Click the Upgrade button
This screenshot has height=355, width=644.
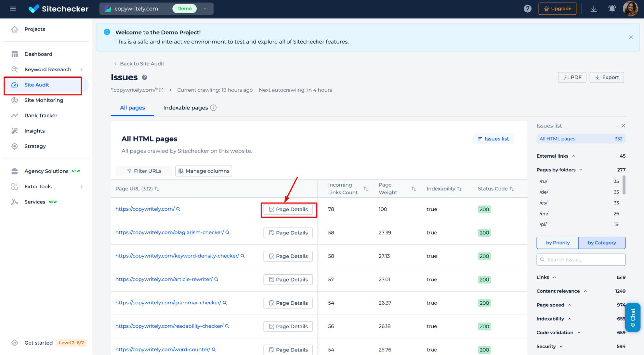click(557, 9)
